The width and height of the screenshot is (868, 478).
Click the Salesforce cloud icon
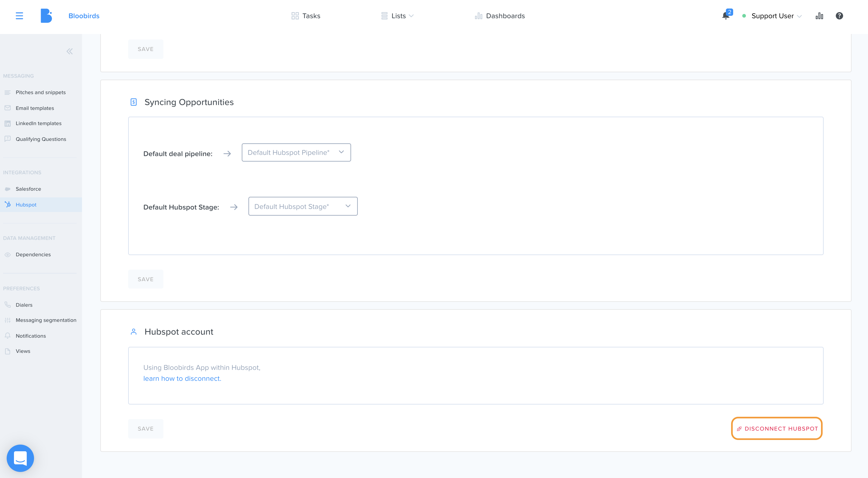click(x=7, y=189)
